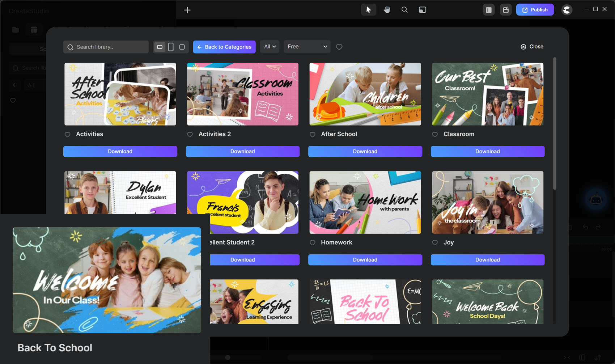Select the pointer cursor tool
615x364 pixels.
(x=368, y=10)
